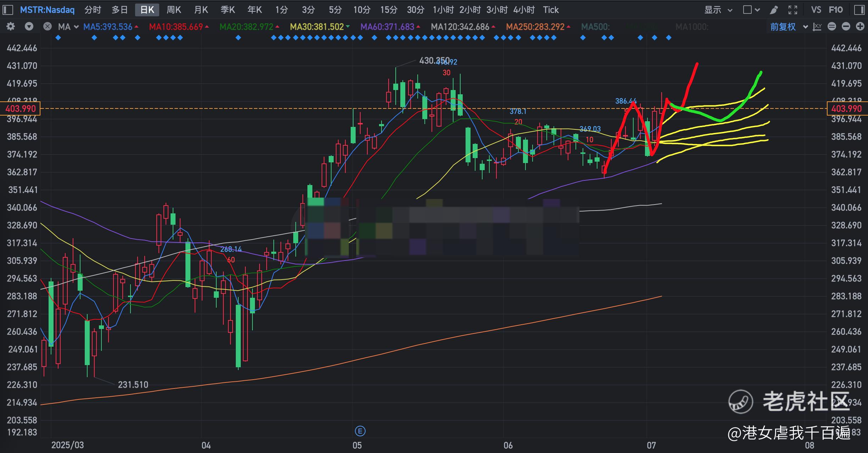Click the MA5:393.536 legend value

tap(108, 27)
